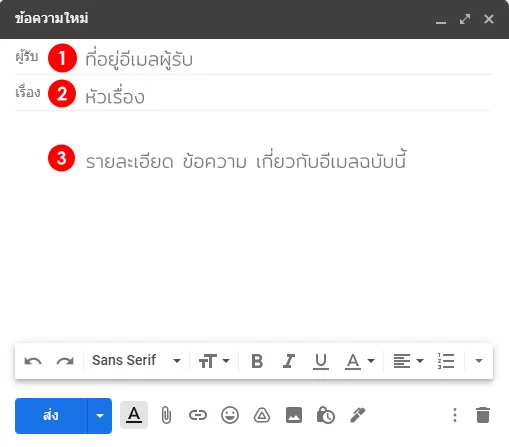Screen dimensions: 509x447
Task: Open the send options dropdown arrow
Action: point(100,416)
